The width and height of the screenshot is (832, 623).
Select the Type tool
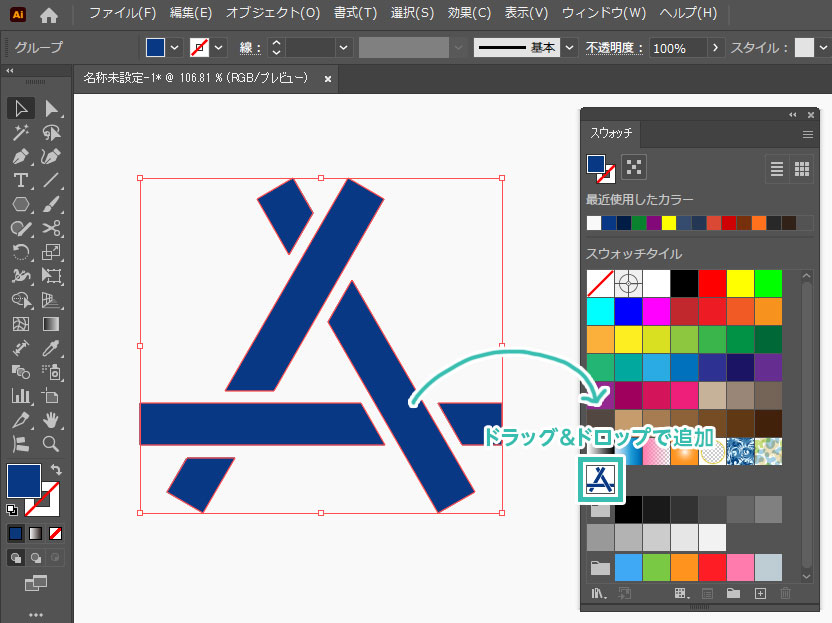[x=20, y=181]
